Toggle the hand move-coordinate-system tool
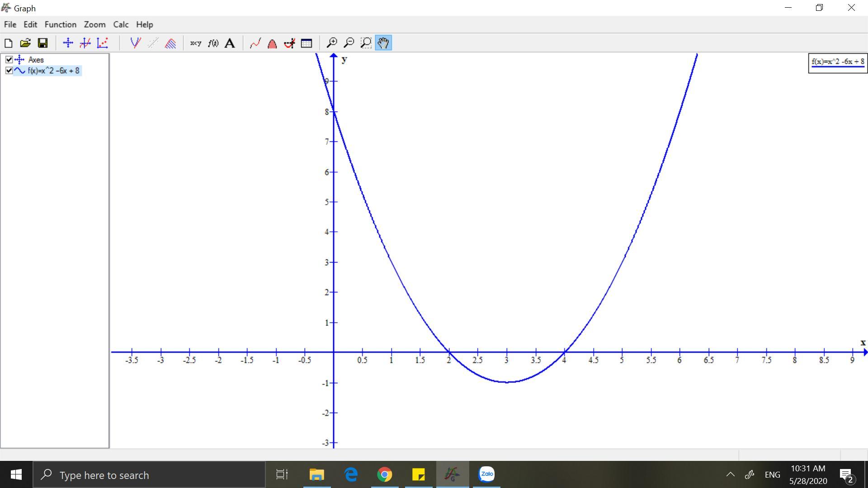 (x=383, y=43)
